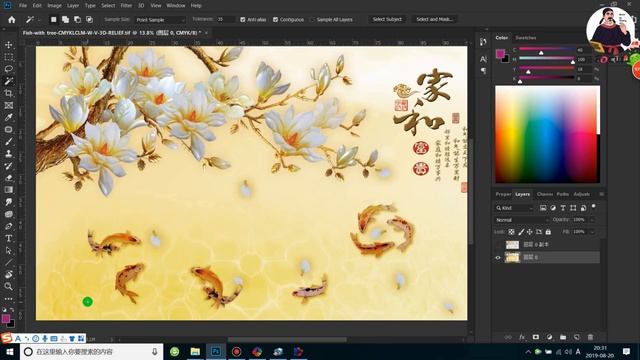Click the Select Subject button
640x360 pixels.
click(387, 19)
